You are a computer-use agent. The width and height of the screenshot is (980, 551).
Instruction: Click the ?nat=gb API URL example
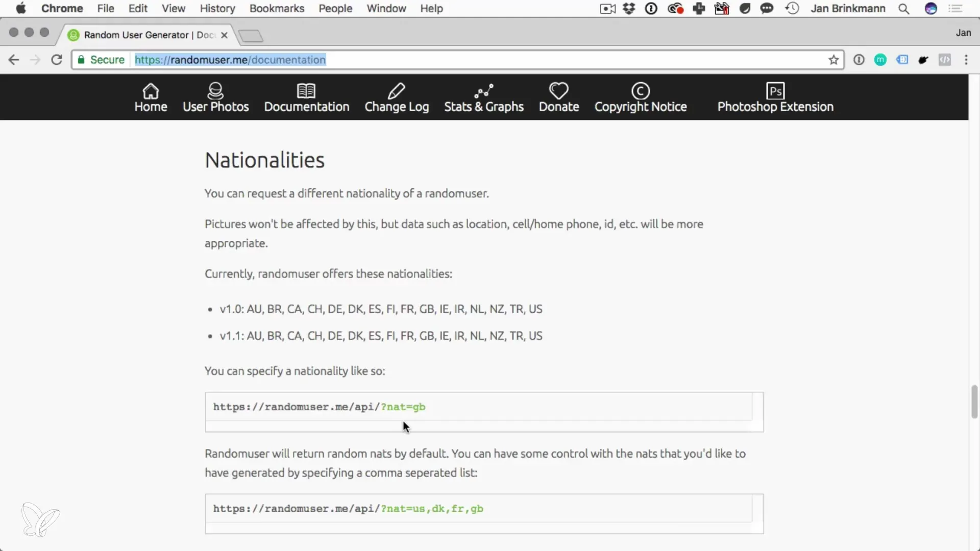(319, 407)
